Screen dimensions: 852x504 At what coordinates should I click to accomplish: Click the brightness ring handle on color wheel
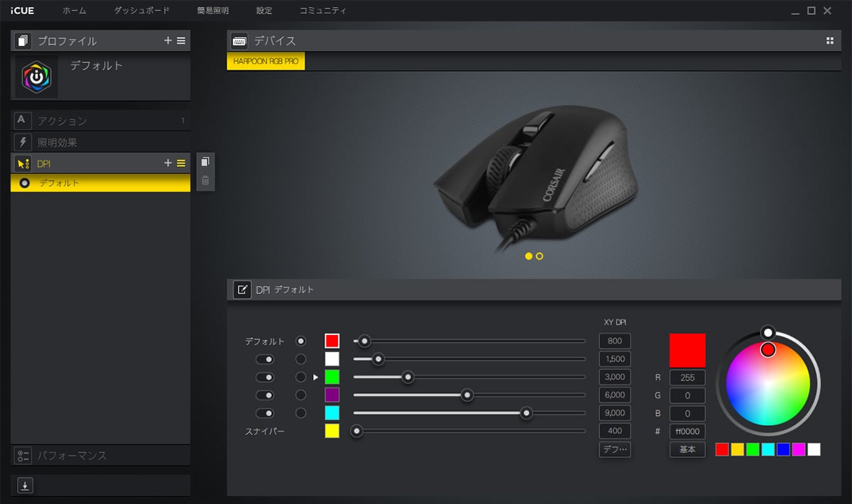pos(768,332)
